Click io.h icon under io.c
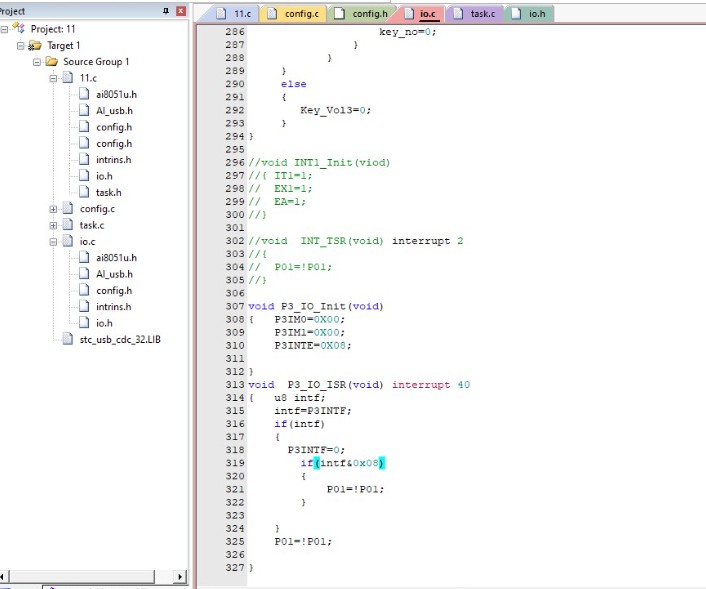 pos(84,322)
